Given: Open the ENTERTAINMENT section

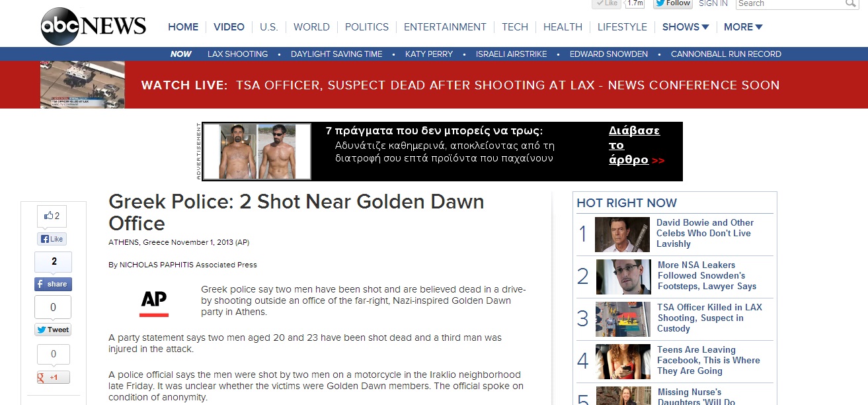Looking at the screenshot, I should click(445, 27).
